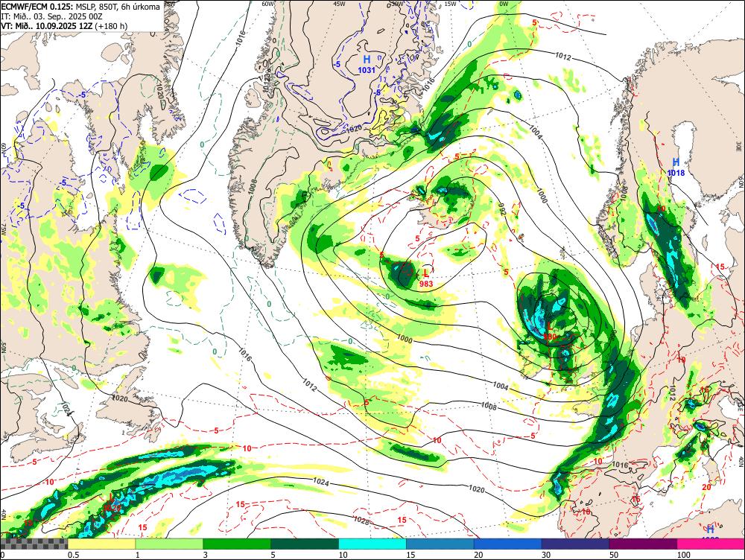The image size is (745, 560).
Task: Pick the royal blue 20–30 mm legend swatch
Action: [x=508, y=544]
